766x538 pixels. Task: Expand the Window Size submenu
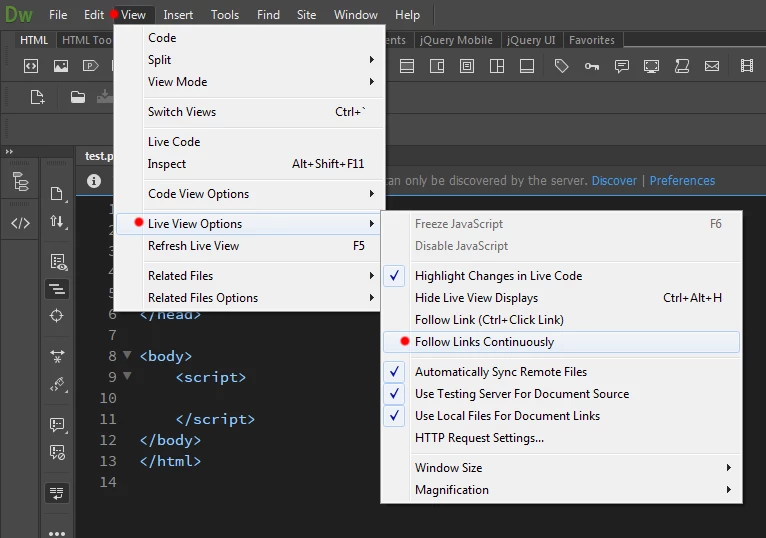point(561,468)
